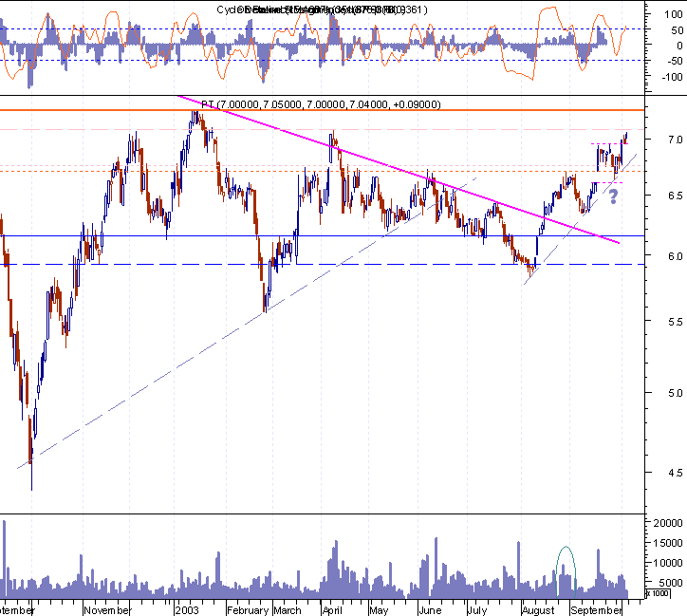687x616 pixels.
Task: Click the 5.0 price axis label
Action: point(676,393)
